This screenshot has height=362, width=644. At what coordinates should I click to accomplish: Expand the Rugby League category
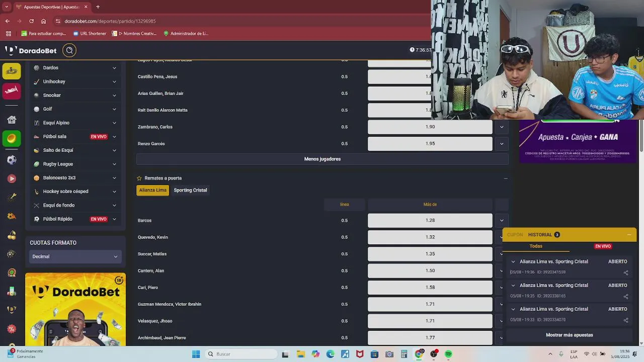[x=114, y=164]
